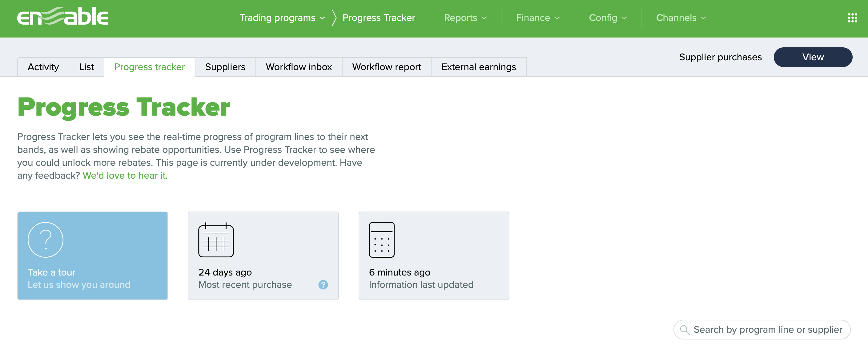868x345 pixels.
Task: Click the 6 minutes ago text
Action: 399,272
